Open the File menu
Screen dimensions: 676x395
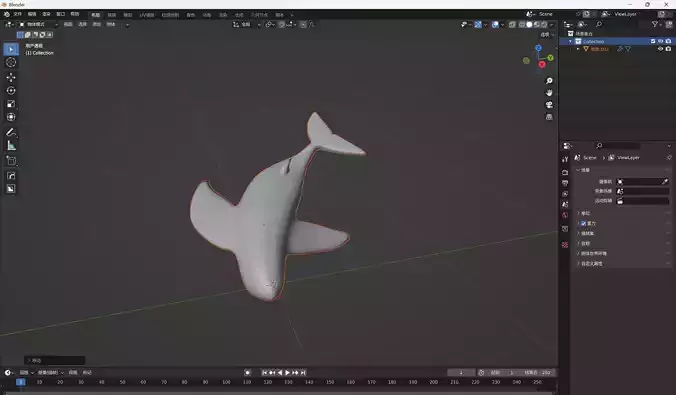pos(18,14)
